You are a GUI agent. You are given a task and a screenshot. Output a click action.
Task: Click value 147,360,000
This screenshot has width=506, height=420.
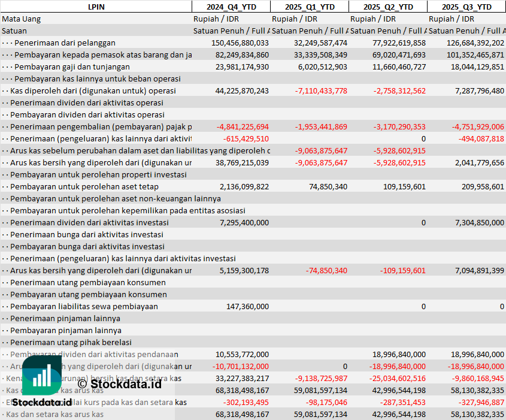(247, 306)
